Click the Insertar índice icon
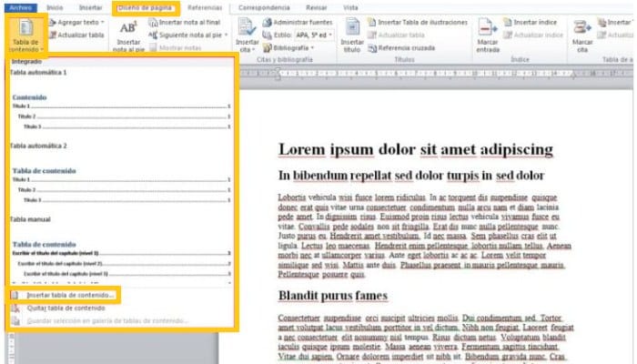 point(508,23)
